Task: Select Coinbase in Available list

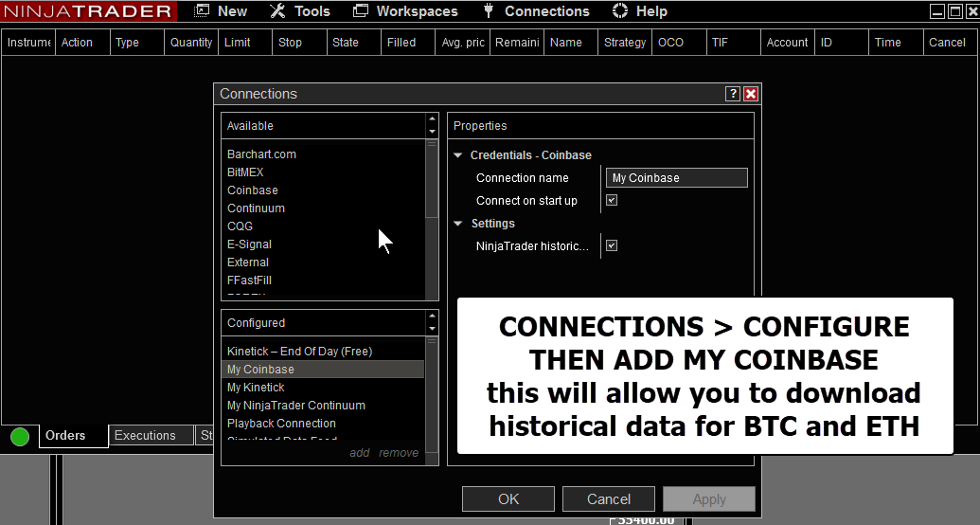Action: point(253,190)
